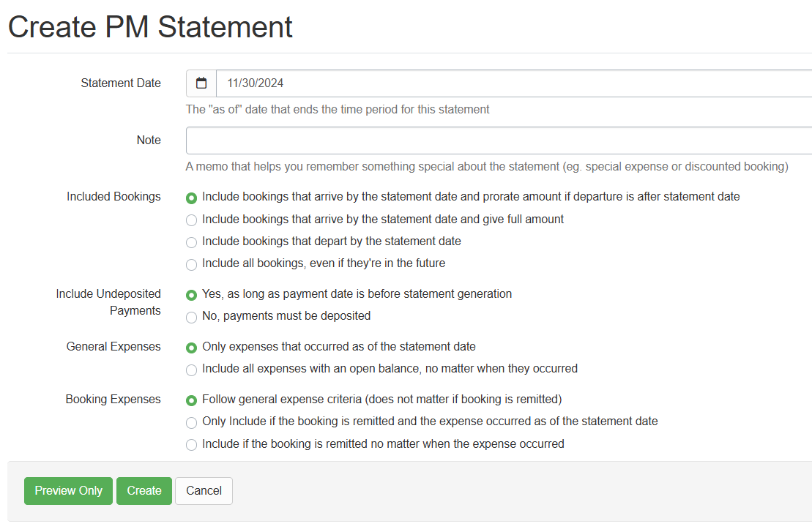Require payments to be deposited
The image size is (812, 532).
[191, 317]
